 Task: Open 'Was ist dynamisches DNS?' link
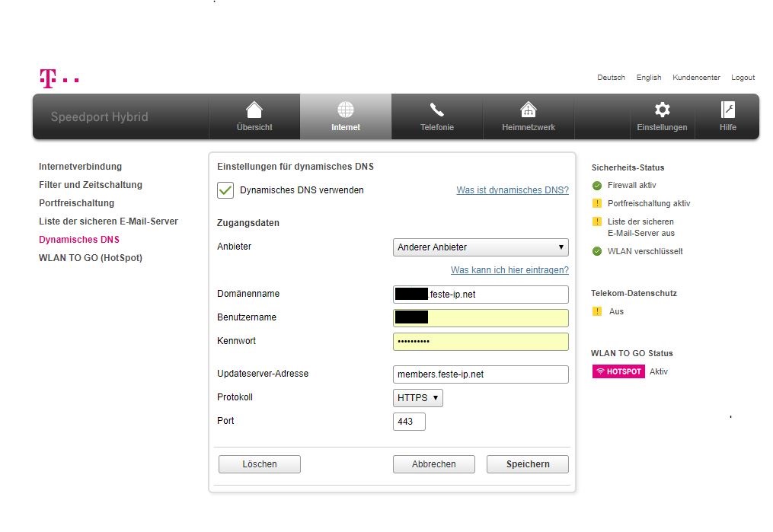(512, 190)
